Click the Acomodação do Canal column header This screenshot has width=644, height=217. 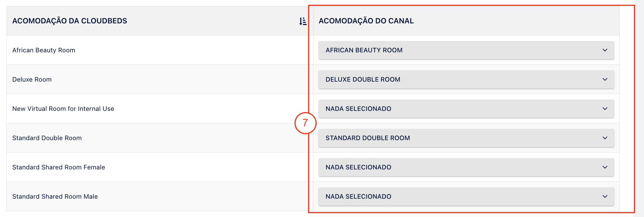point(366,21)
